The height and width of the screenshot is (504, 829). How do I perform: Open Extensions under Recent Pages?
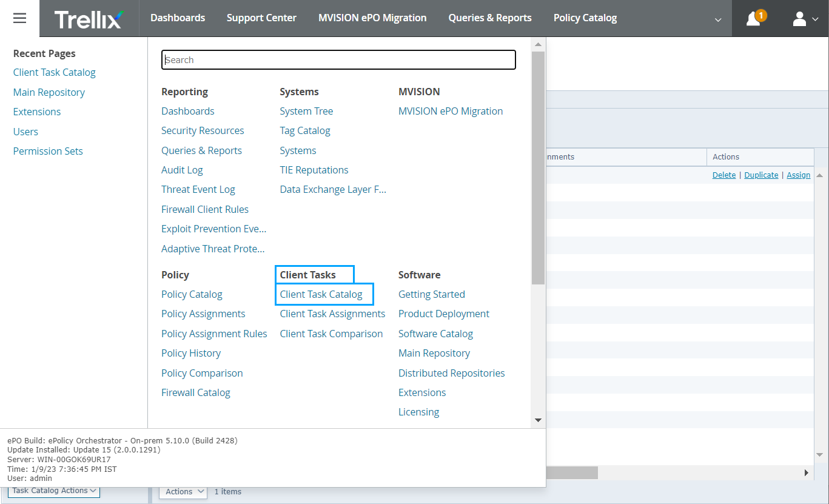[37, 112]
